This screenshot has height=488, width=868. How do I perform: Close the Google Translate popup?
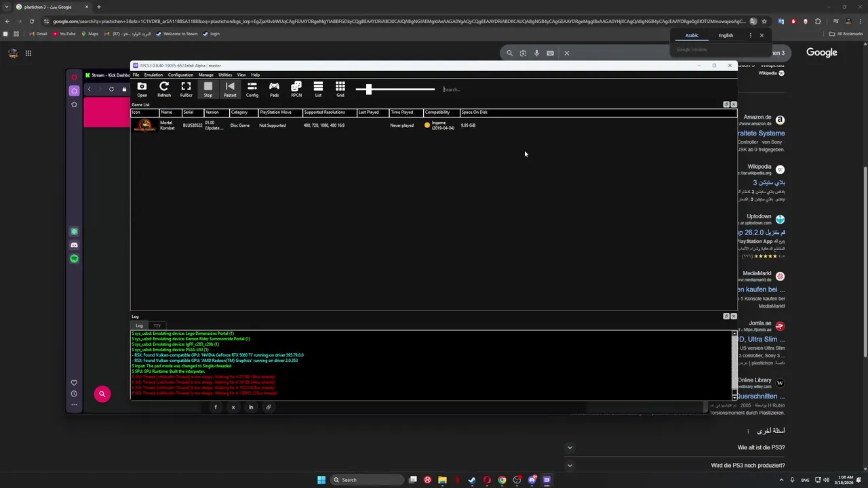[x=762, y=35]
